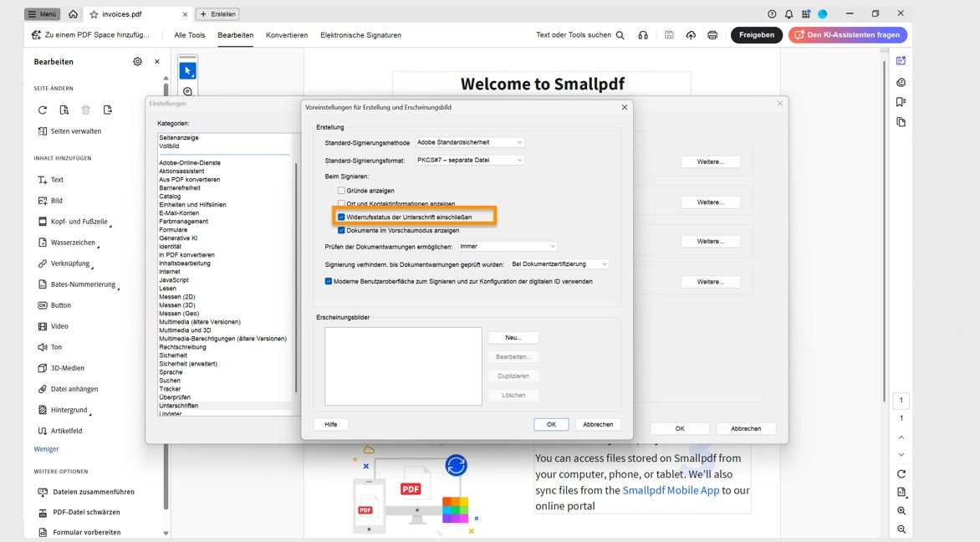Click the delete page trash icon
Image resolution: width=980 pixels, height=542 pixels.
point(85,110)
